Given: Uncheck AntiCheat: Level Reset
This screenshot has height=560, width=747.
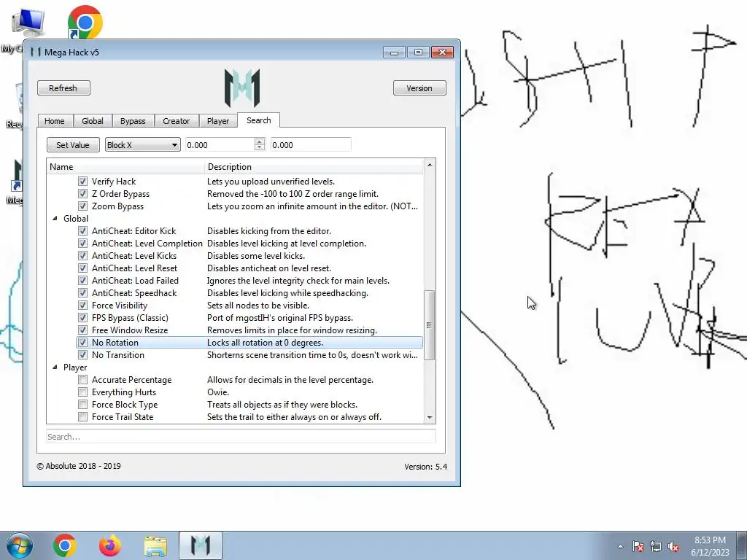Looking at the screenshot, I should pos(83,268).
